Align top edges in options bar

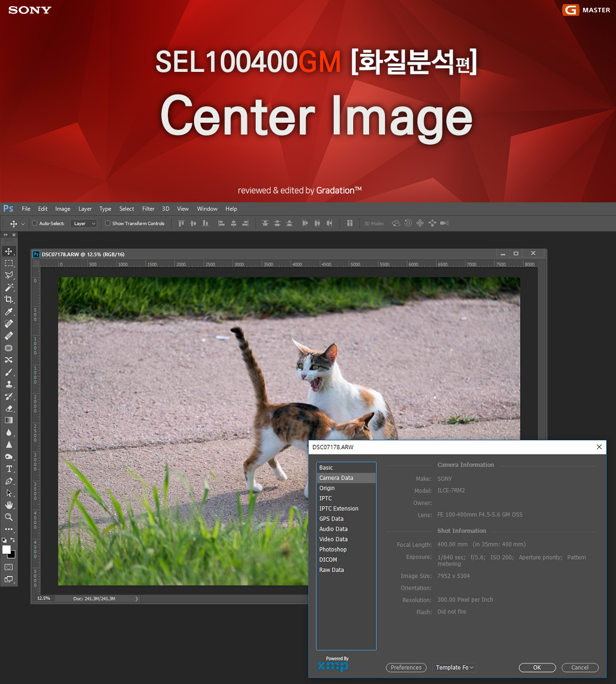pos(181,223)
